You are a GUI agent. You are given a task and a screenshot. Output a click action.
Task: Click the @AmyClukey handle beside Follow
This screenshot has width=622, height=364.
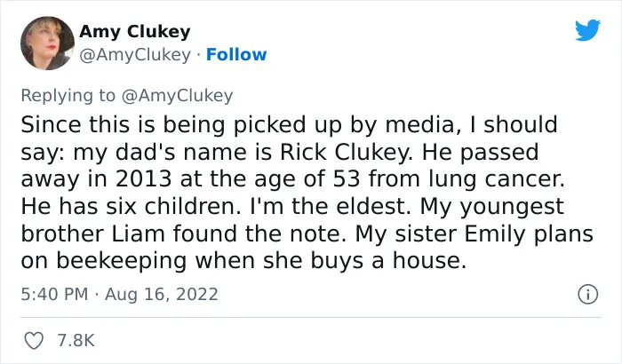[x=135, y=55]
